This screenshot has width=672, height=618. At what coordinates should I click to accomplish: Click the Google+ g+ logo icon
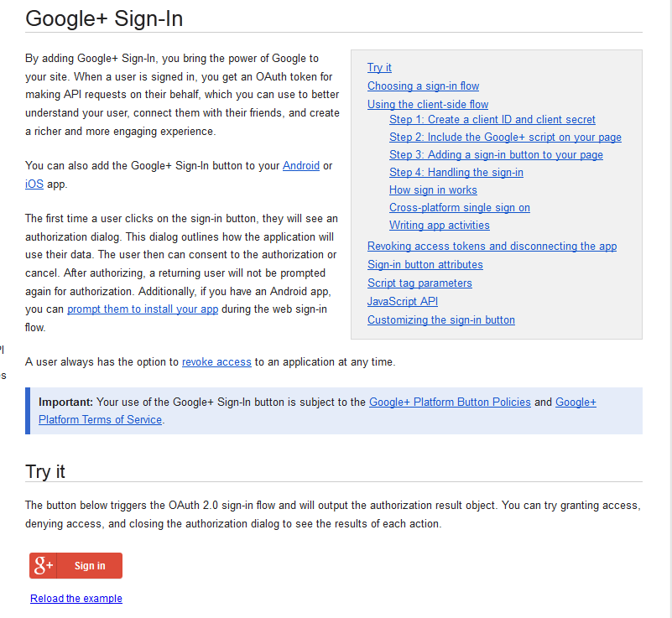[44, 565]
